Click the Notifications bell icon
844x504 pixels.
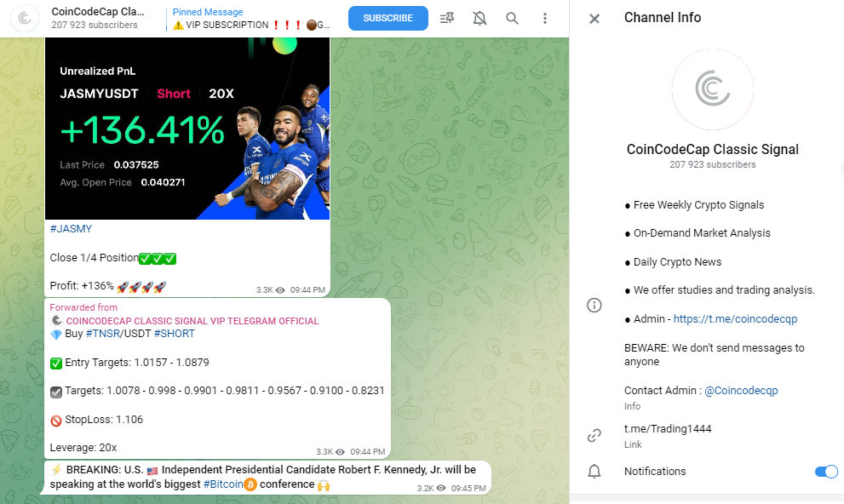point(594,472)
